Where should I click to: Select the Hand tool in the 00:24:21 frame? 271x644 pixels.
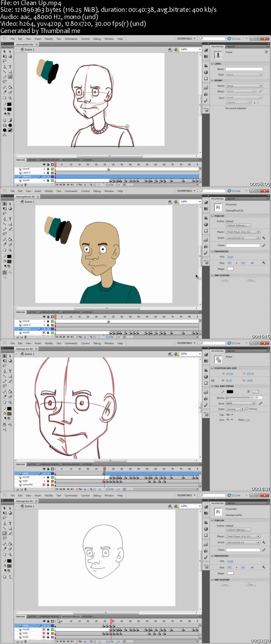pos(5,402)
